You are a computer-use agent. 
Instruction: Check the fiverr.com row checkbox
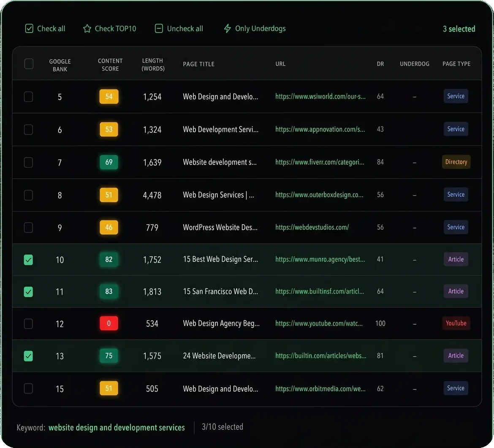point(28,162)
